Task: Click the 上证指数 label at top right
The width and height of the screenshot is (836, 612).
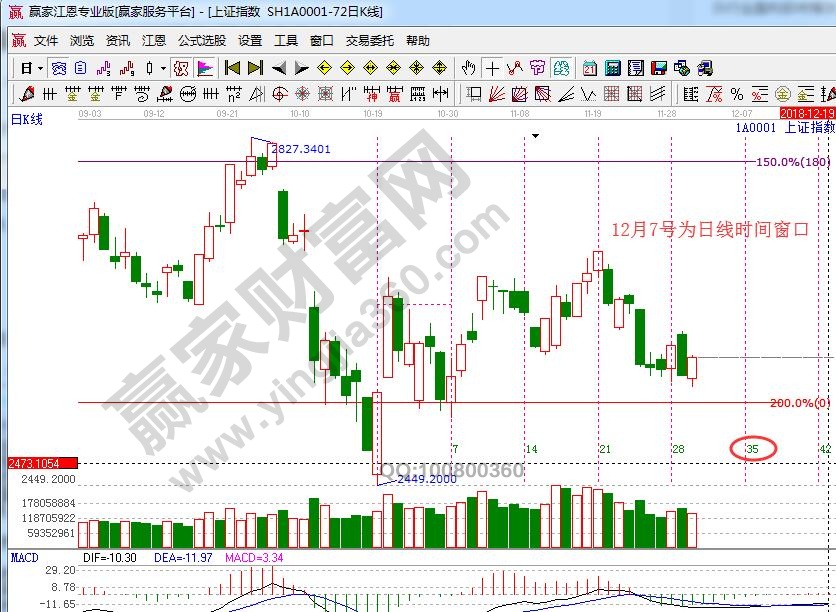Action: (808, 128)
